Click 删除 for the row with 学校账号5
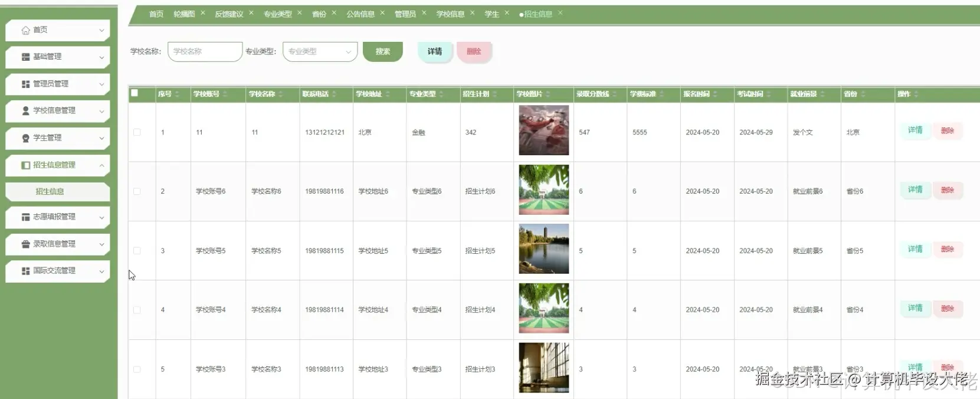The height and width of the screenshot is (399, 980). point(948,250)
